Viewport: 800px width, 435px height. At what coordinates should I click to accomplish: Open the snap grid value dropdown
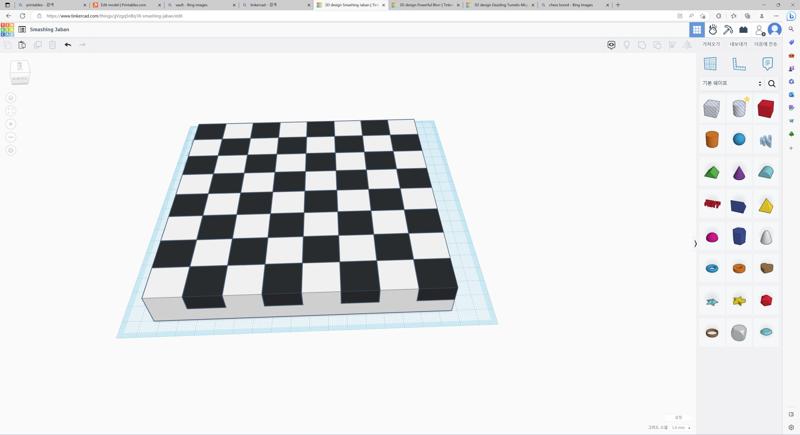[681, 427]
